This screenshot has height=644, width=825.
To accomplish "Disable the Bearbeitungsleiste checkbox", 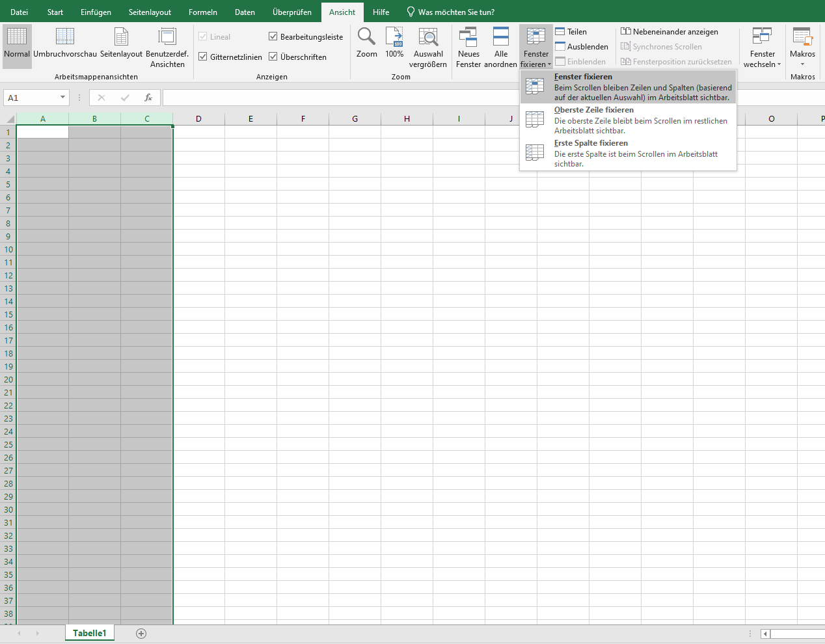I will (273, 36).
